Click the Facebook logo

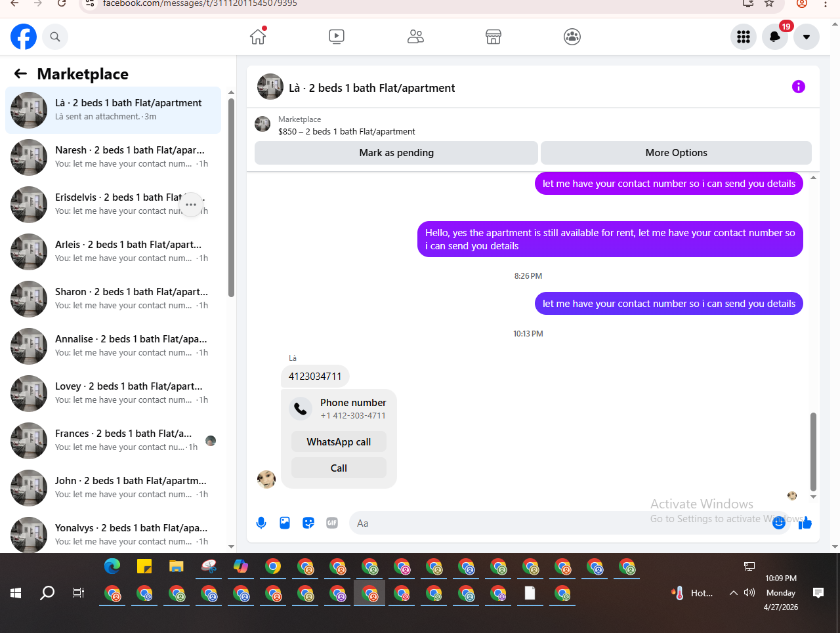(x=24, y=37)
